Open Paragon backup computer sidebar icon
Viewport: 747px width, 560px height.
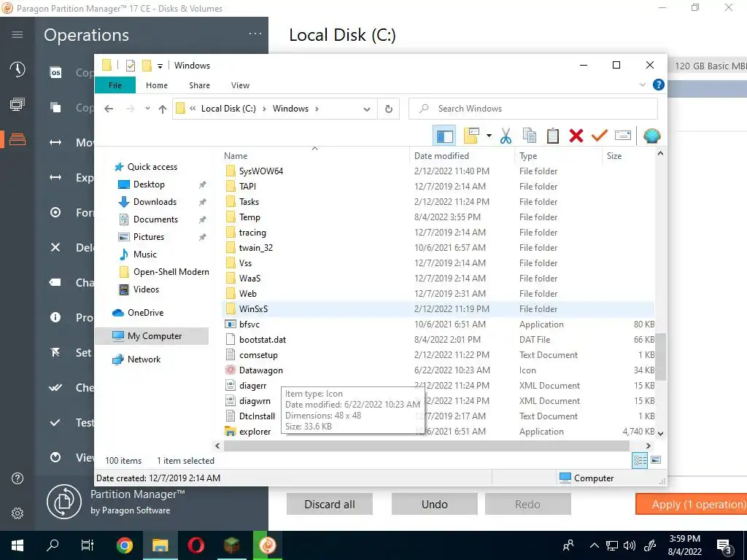18,104
